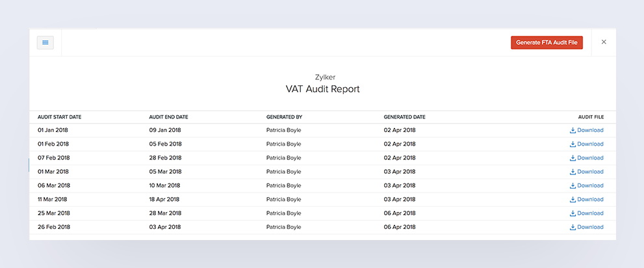
Task: Open the hamburger menu icon
Action: pyautogui.click(x=45, y=42)
